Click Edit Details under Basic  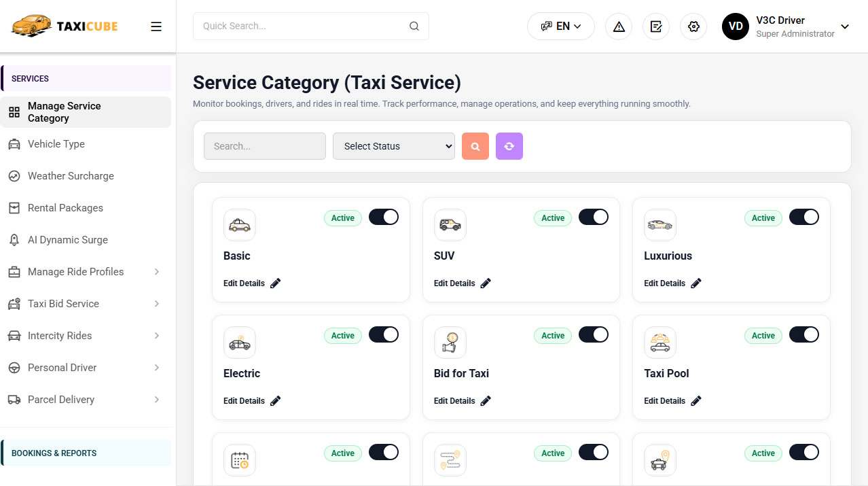click(244, 283)
